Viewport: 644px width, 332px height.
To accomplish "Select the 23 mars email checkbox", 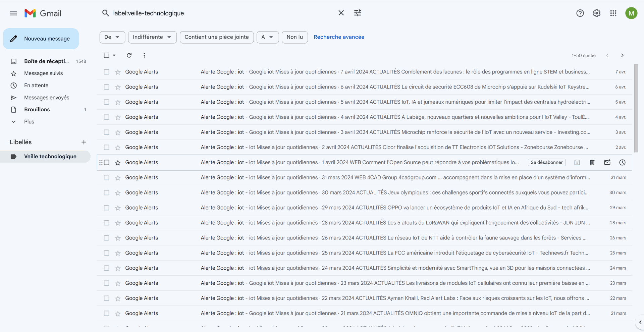I will pyautogui.click(x=106, y=283).
